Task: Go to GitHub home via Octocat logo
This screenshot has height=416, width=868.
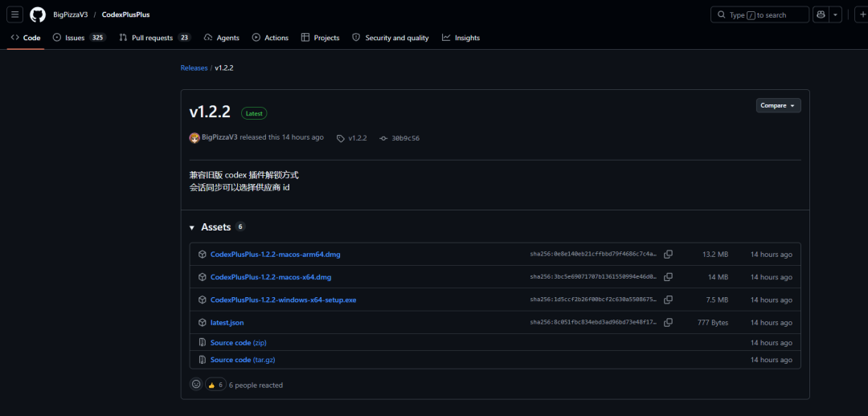Action: 38,14
